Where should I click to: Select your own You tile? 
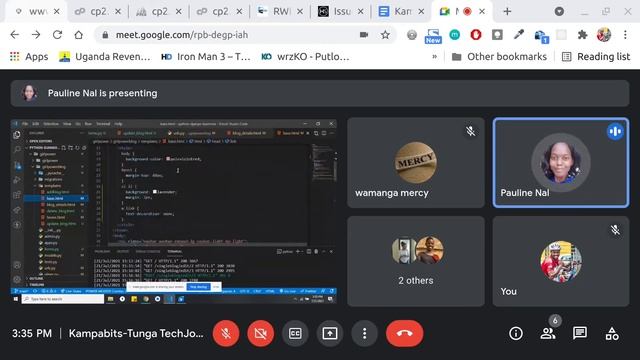pos(561,261)
